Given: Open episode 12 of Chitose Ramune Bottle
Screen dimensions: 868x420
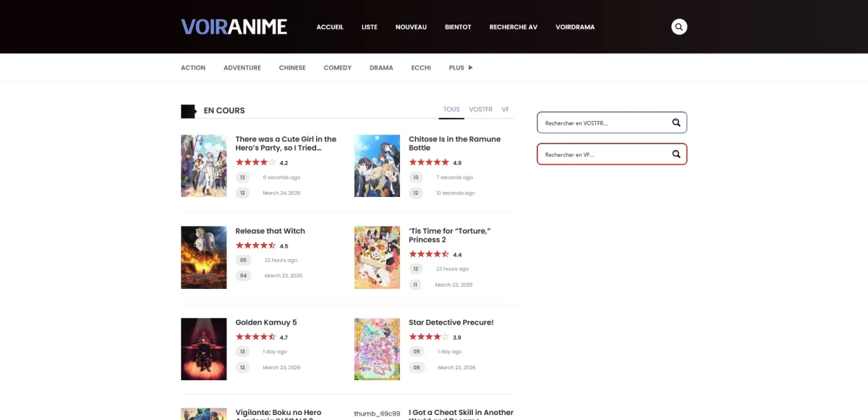Looking at the screenshot, I should click(x=416, y=193).
